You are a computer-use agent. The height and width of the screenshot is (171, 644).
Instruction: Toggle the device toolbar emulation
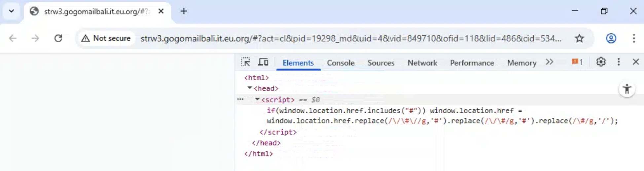click(263, 62)
